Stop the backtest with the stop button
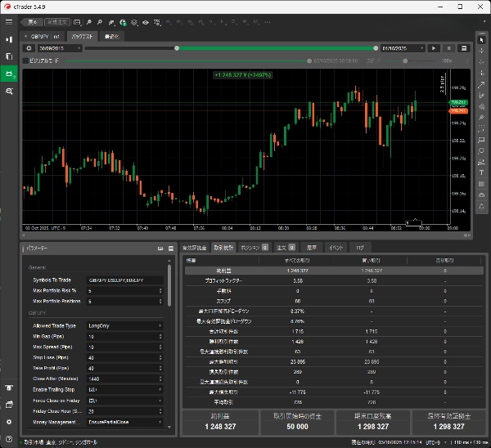491x448 pixels. [x=448, y=48]
